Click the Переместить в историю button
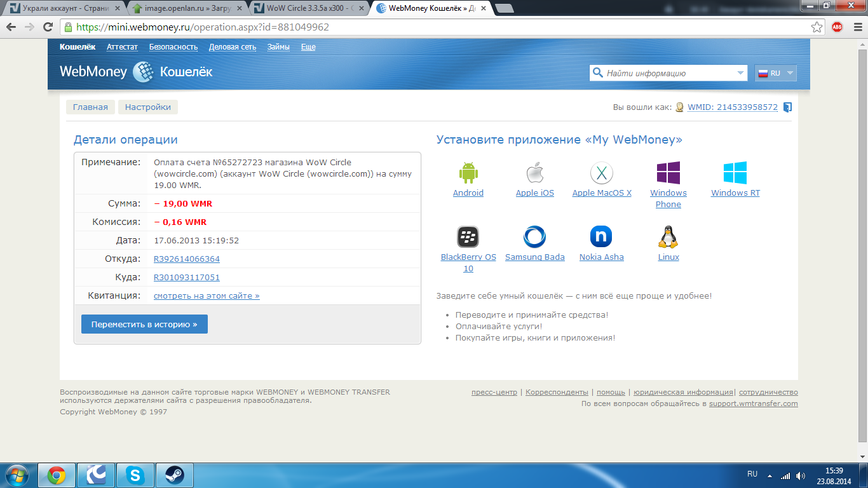868x488 pixels. [x=144, y=324]
